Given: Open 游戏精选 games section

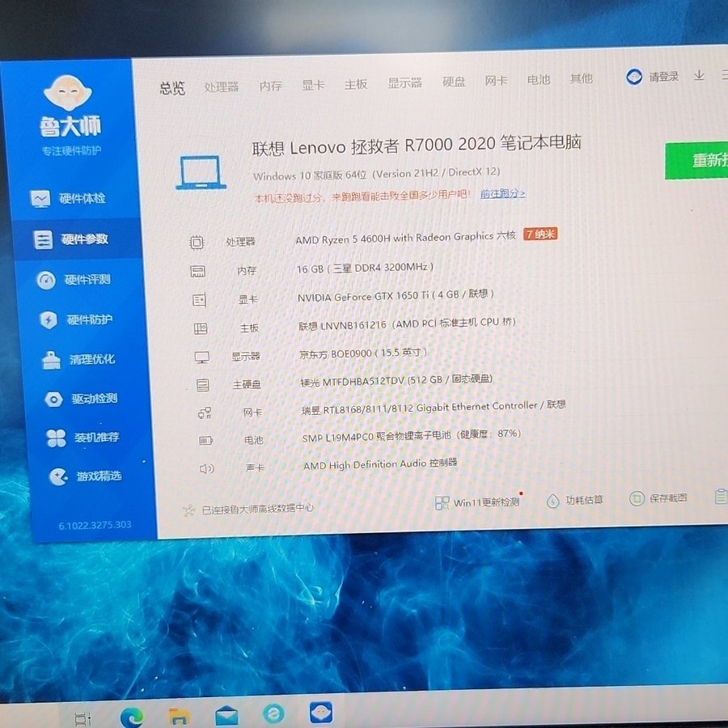Looking at the screenshot, I should pos(86,476).
